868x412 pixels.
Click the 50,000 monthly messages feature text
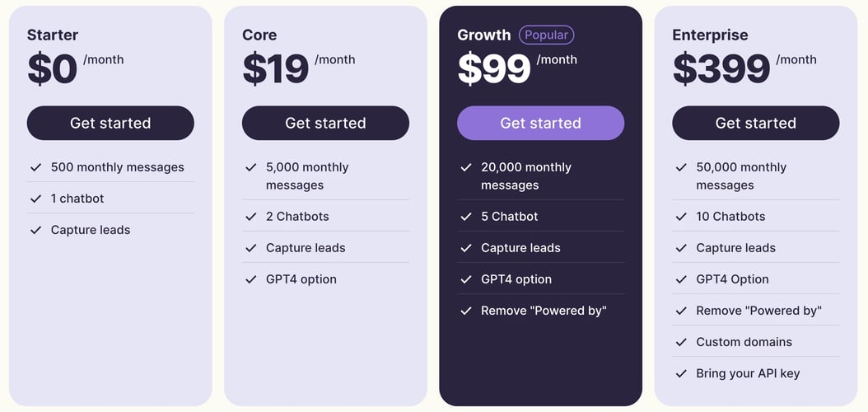(x=741, y=176)
